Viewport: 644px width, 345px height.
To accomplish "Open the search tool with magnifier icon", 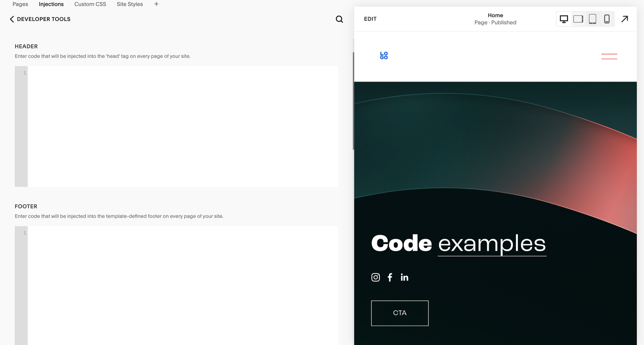I will point(339,19).
